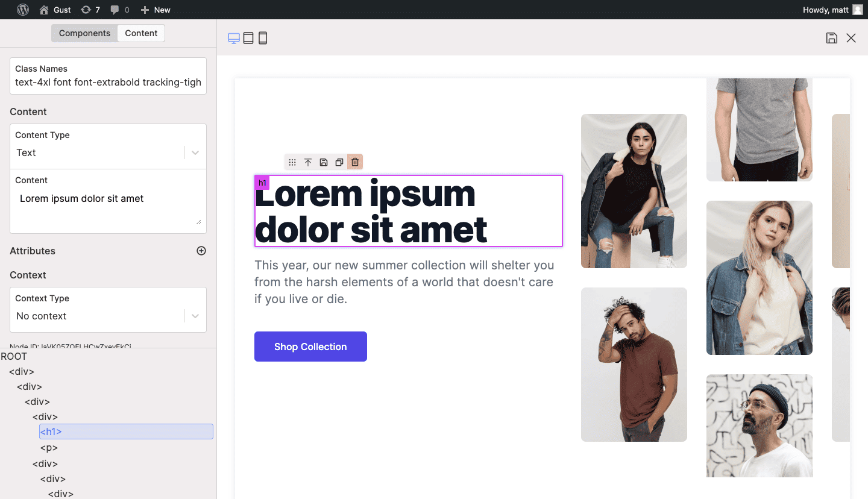Click the drag handle grip icon

pyautogui.click(x=292, y=162)
